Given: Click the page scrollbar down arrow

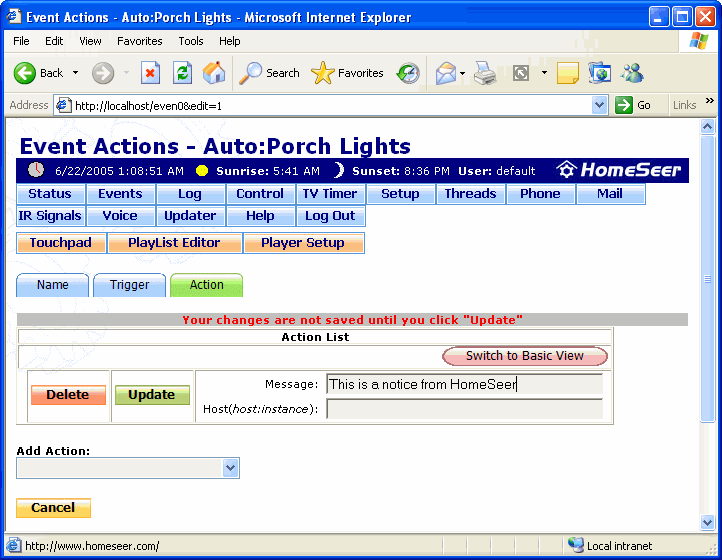Looking at the screenshot, I should click(707, 522).
